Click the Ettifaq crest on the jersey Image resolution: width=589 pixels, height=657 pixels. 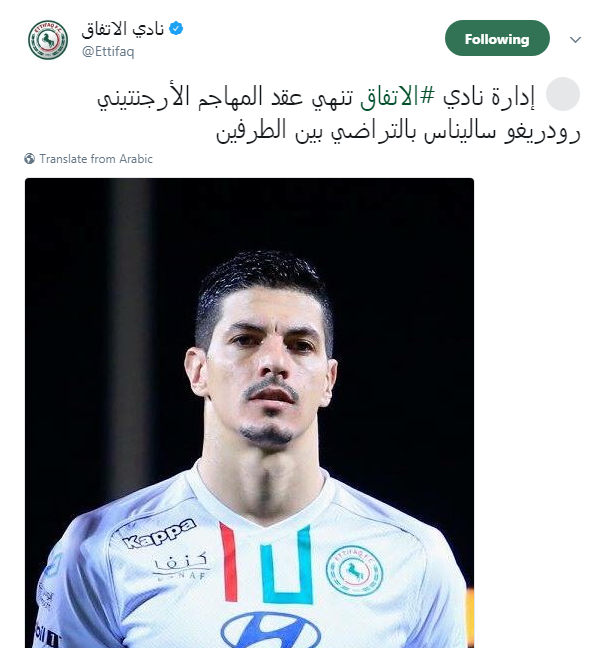[x=354, y=570]
